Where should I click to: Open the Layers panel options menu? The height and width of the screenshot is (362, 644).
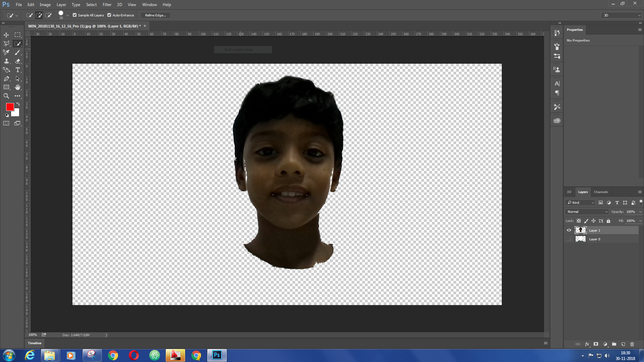pyautogui.click(x=640, y=192)
